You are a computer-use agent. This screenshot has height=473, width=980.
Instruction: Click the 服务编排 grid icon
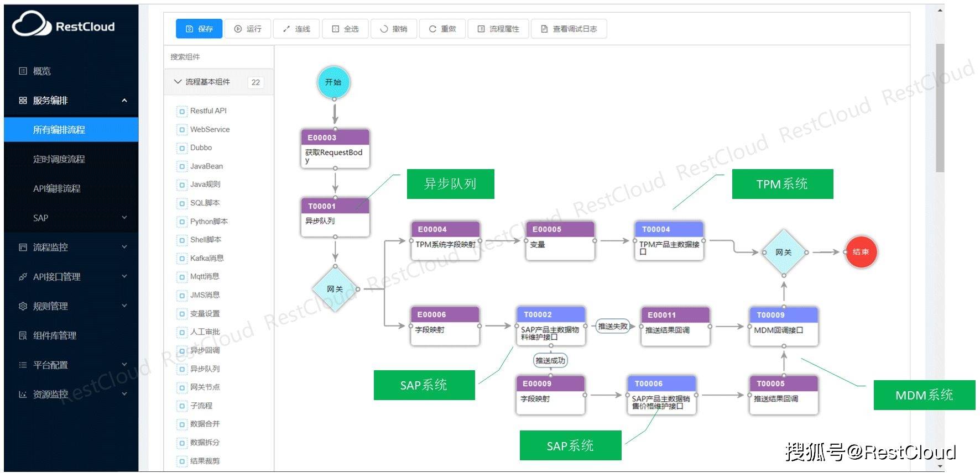(23, 100)
